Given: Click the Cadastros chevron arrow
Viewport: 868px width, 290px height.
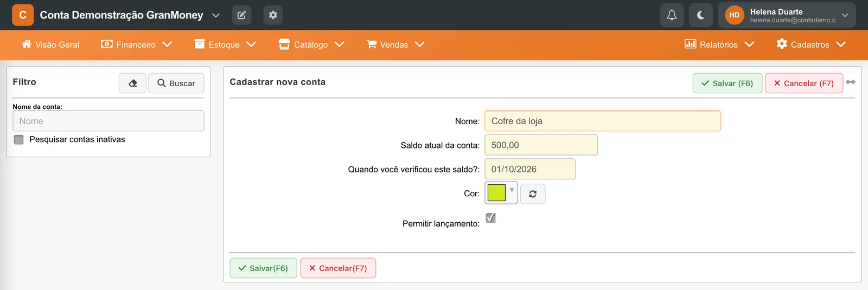Looking at the screenshot, I should tap(841, 44).
